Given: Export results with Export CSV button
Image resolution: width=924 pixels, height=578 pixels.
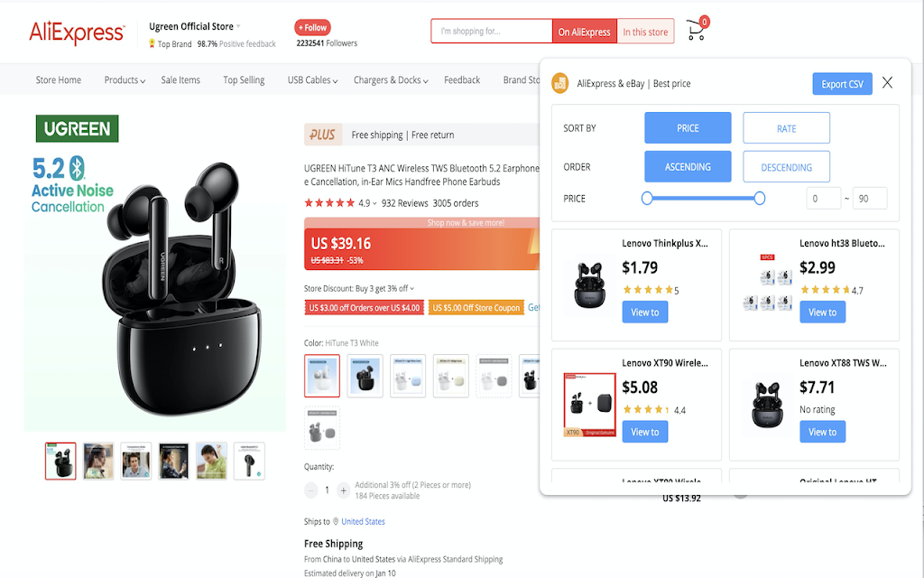Looking at the screenshot, I should pyautogui.click(x=842, y=84).
